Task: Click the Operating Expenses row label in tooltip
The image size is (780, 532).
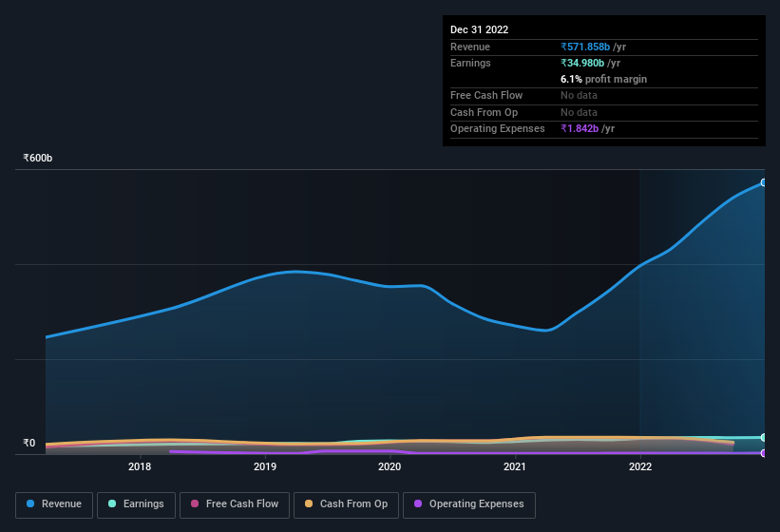Action: 498,128
